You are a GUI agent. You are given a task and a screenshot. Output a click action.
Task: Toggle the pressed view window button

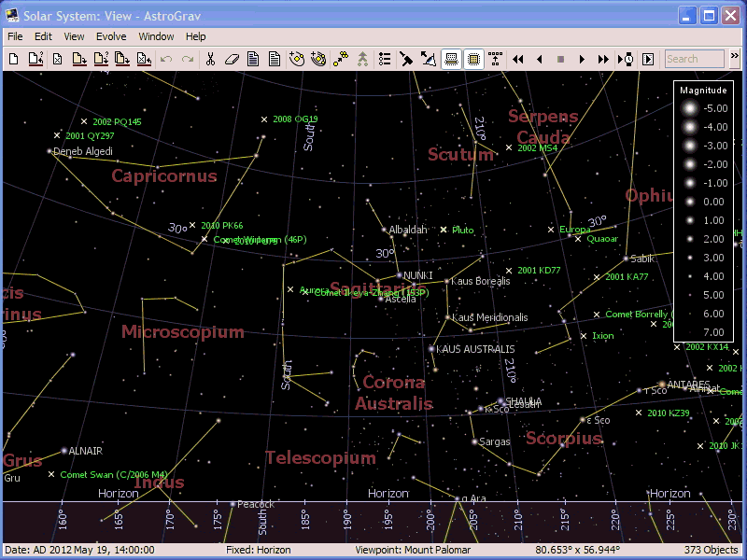450,59
